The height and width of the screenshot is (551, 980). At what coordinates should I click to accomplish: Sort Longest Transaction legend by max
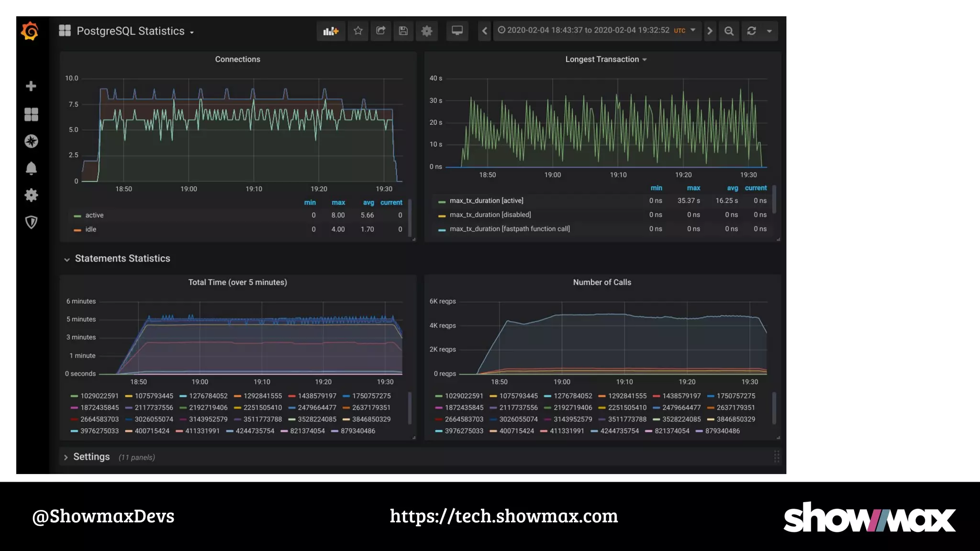[x=693, y=188]
